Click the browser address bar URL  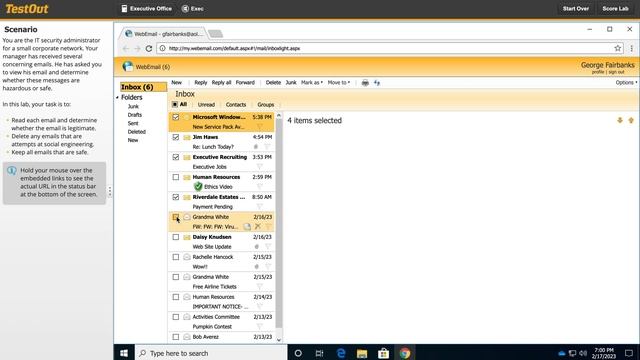point(234,49)
